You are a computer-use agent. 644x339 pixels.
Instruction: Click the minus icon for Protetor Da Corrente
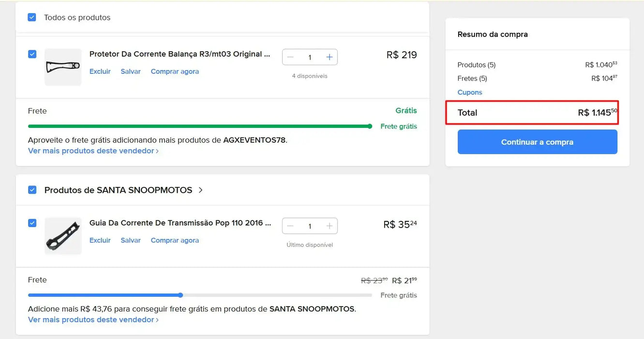pos(290,57)
